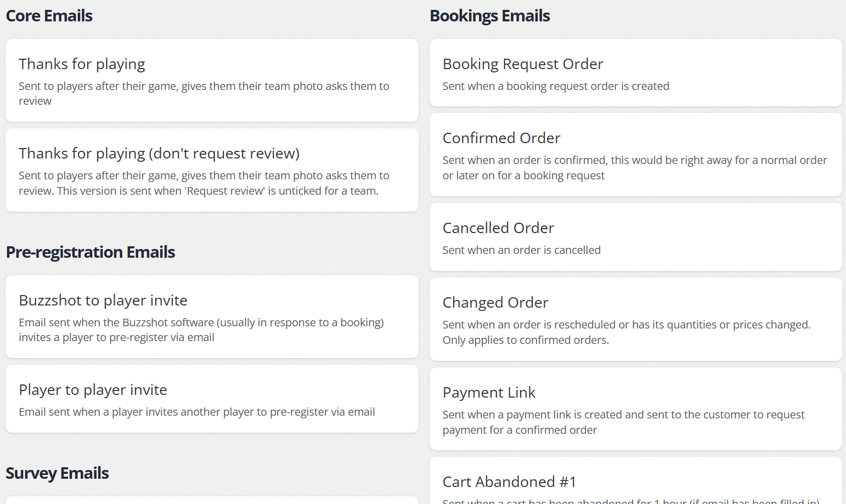
Task: Open Thanks for playing (don't request review) card
Action: (x=212, y=170)
